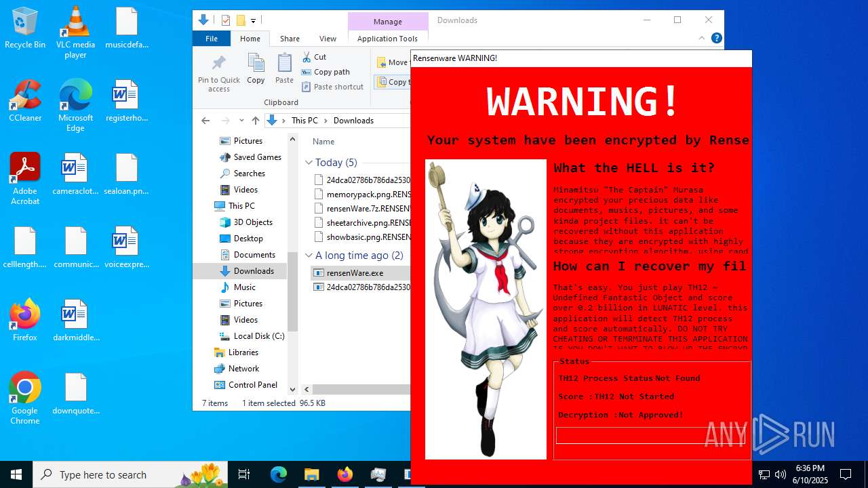Collapse the Today (5) group

[309, 163]
